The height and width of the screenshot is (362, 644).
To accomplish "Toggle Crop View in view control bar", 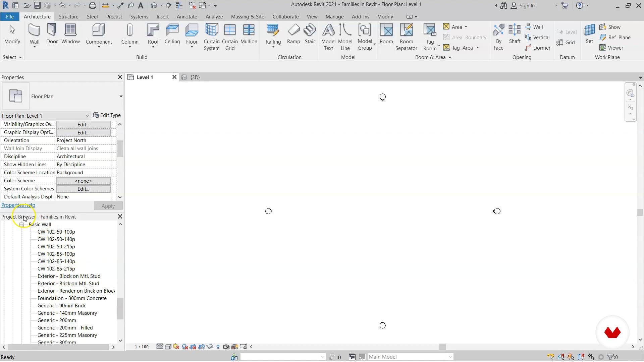I will coord(193,347).
